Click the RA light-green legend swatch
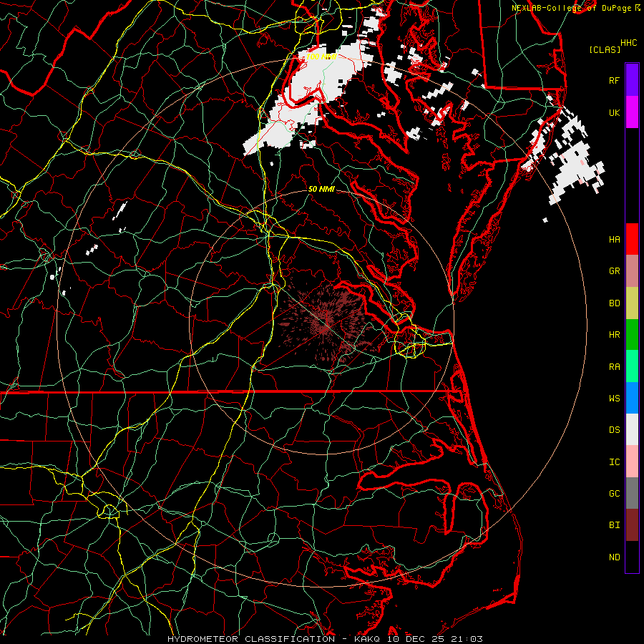This screenshot has width=644, height=644. click(x=632, y=366)
